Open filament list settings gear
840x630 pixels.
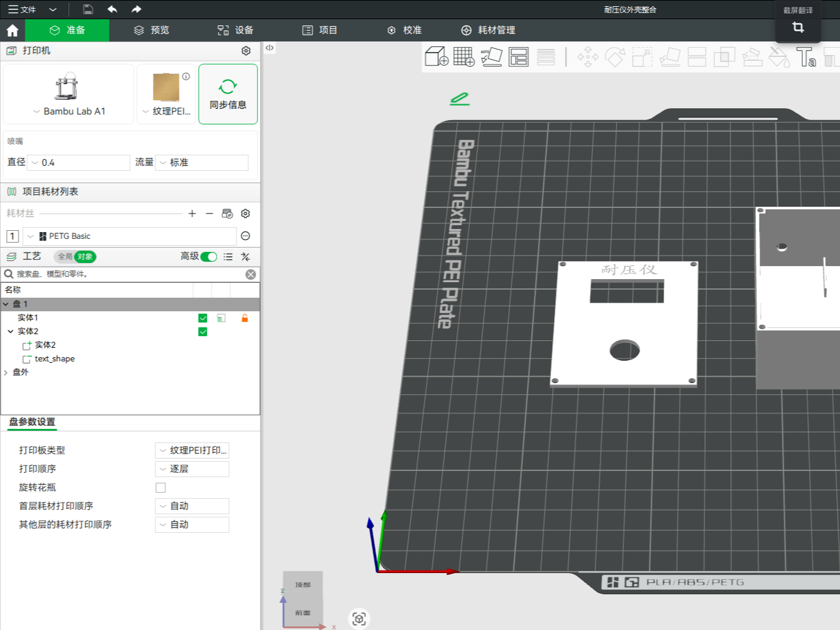click(x=246, y=214)
